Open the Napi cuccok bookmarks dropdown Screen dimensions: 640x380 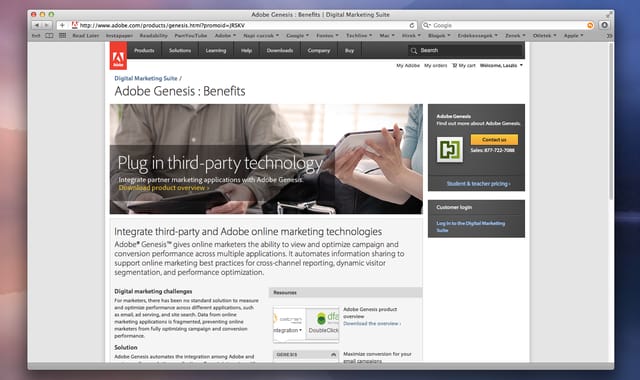point(261,36)
